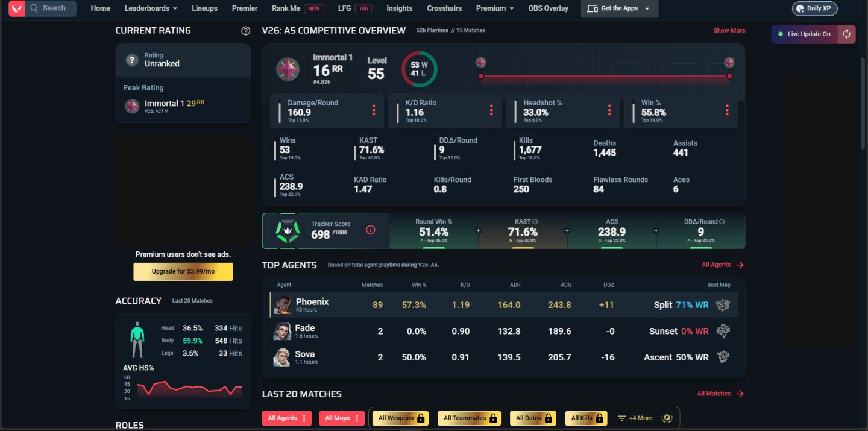Screen dimensions: 868x431
Task: Click the Tracker Score emblem icon
Action: (288, 231)
